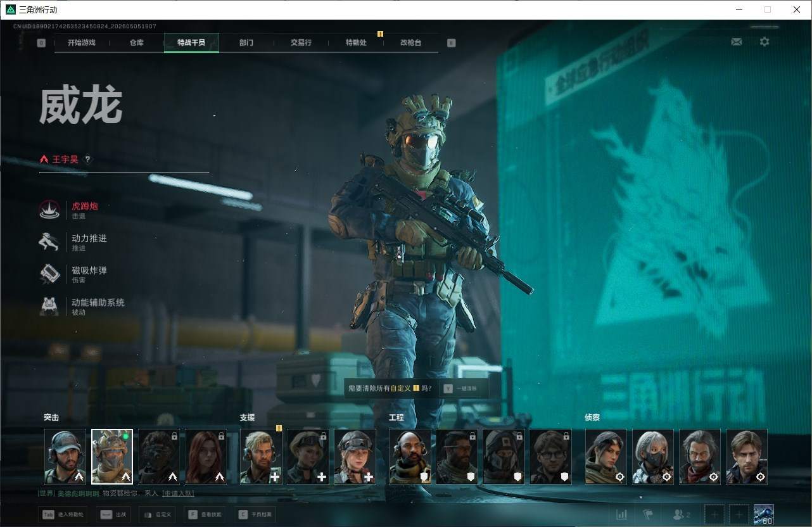Click the operator name 王宇昊
The width and height of the screenshot is (812, 527).
pyautogui.click(x=65, y=160)
